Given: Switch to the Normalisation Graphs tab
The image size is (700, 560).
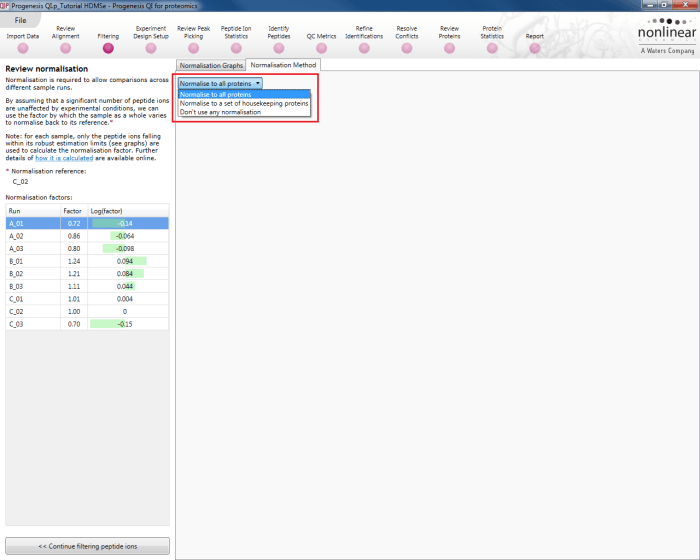Looking at the screenshot, I should 211,65.
